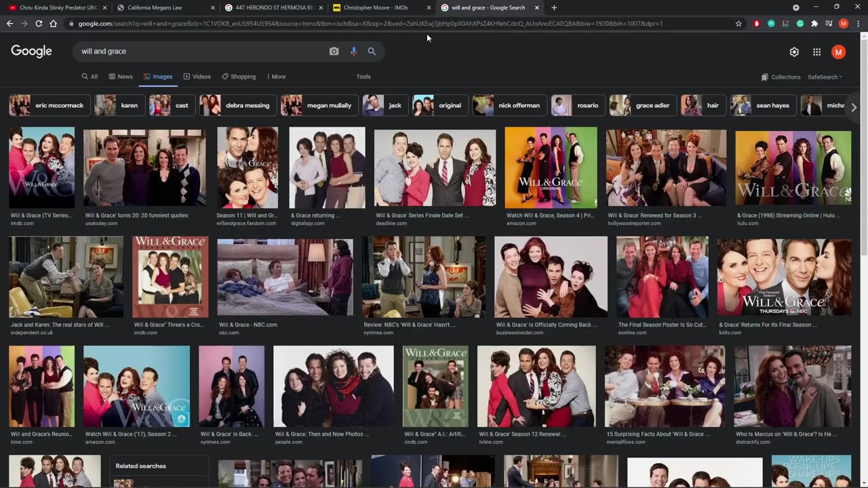Image resolution: width=868 pixels, height=488 pixels.
Task: Filter by original chip
Action: [439, 105]
